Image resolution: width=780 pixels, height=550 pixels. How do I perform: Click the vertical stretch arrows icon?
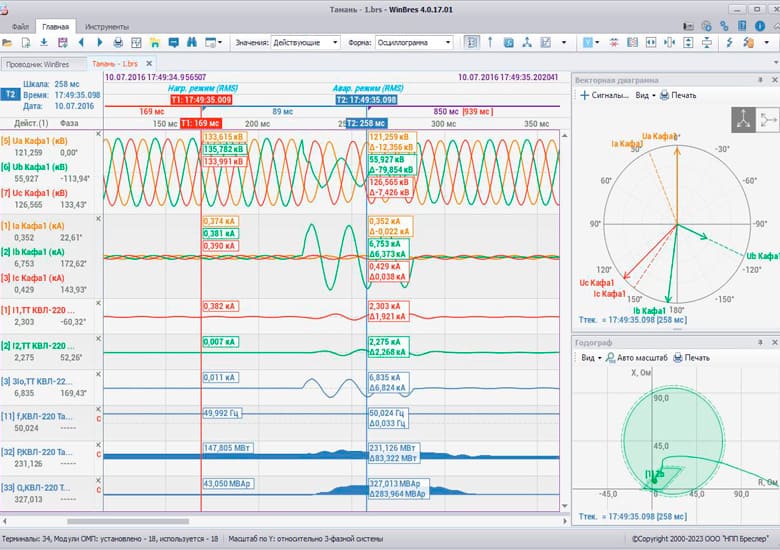coord(688,43)
